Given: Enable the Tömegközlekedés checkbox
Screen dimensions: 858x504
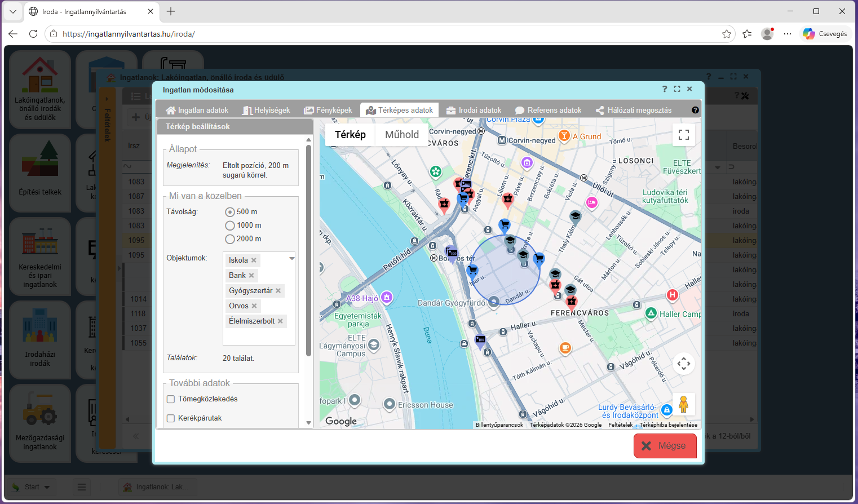Looking at the screenshot, I should pyautogui.click(x=171, y=399).
